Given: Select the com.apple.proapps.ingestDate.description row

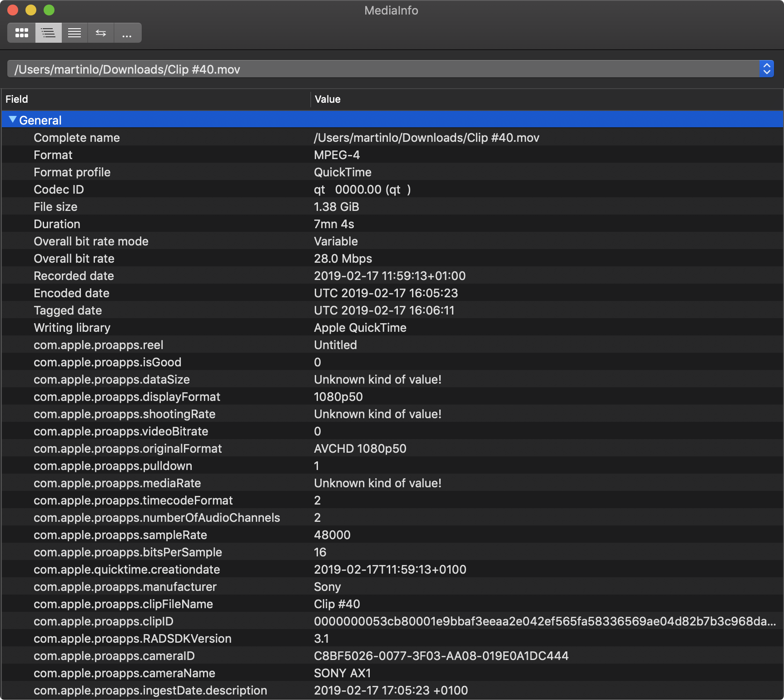Looking at the screenshot, I should click(392, 690).
